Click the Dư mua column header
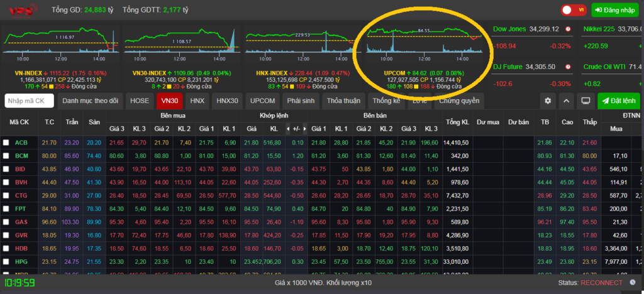Image resolution: width=644 pixels, height=294 pixels. click(x=488, y=122)
